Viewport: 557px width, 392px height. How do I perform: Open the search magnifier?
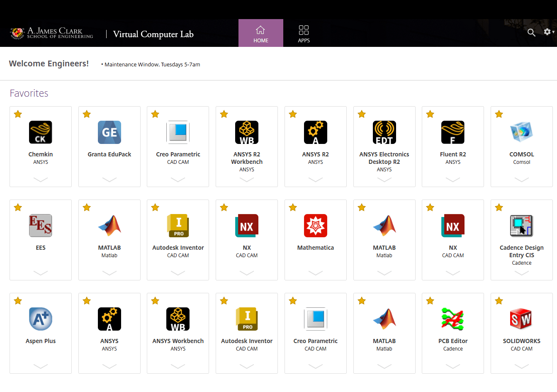pos(531,32)
